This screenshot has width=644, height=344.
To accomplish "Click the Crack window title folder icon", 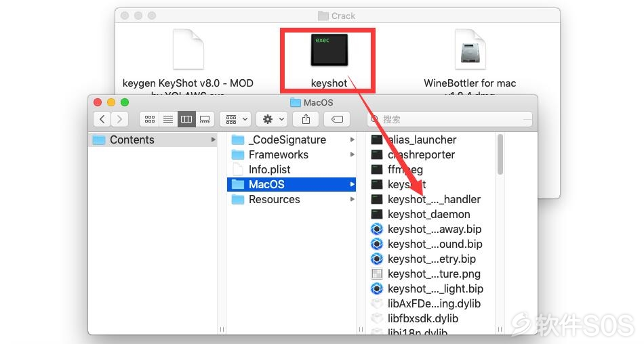I will coord(323,16).
